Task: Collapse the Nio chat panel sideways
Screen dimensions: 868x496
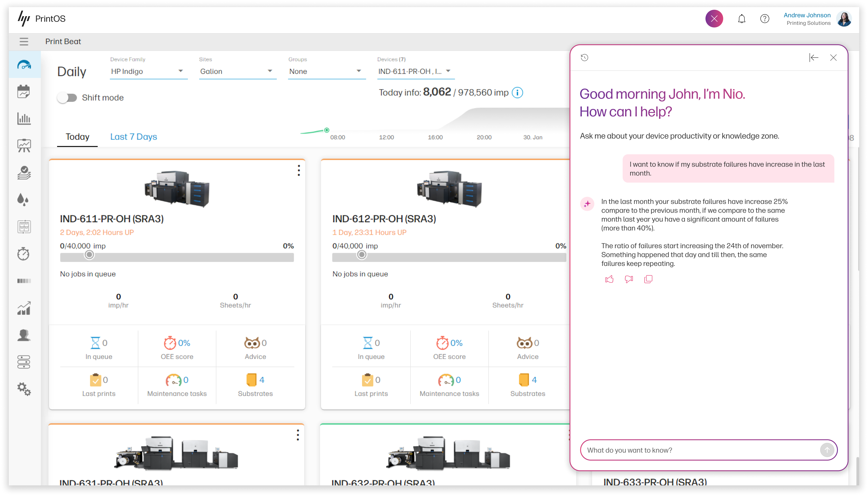Action: 814,58
